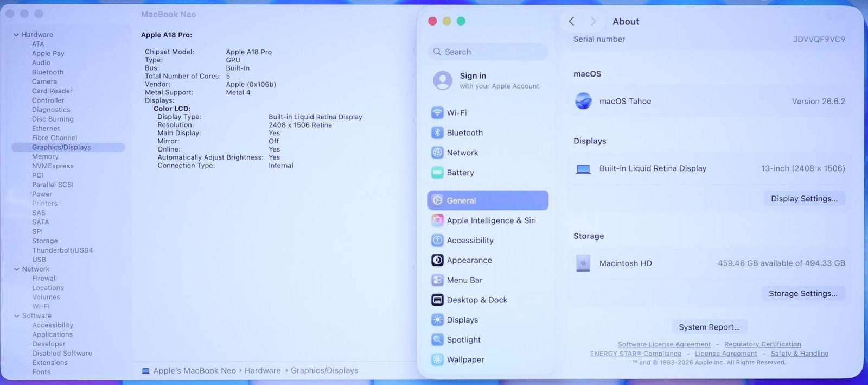This screenshot has height=385, width=868.
Task: Collapse the Software section in System Information
Action: [x=16, y=316]
